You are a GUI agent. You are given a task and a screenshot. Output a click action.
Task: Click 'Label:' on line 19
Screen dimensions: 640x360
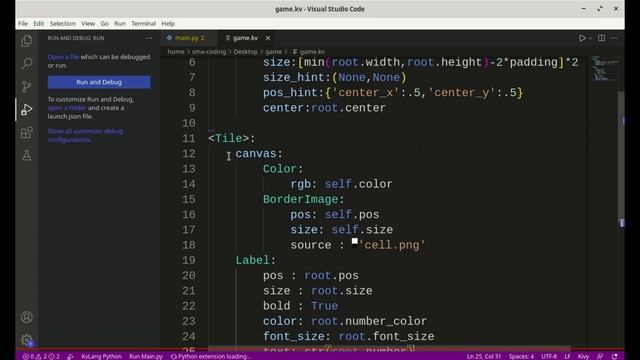[x=256, y=260]
